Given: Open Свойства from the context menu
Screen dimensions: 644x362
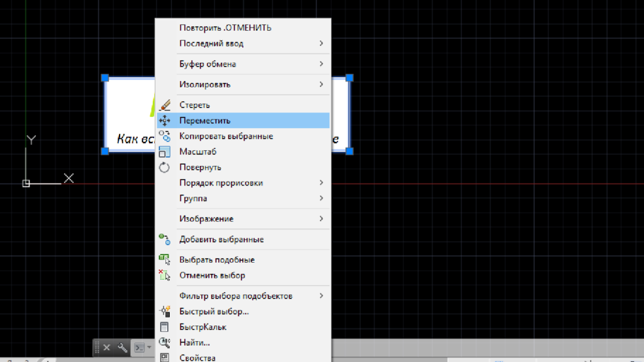Looking at the screenshot, I should pos(197,358).
